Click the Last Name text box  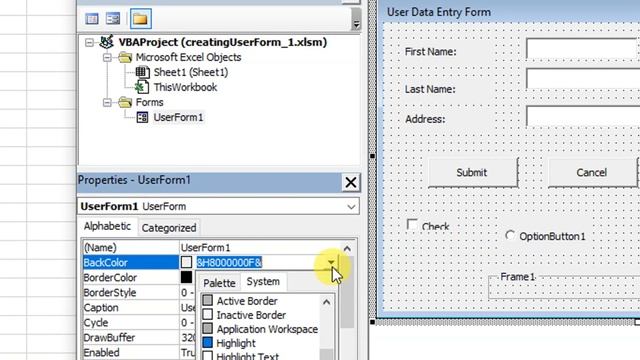[582, 79]
